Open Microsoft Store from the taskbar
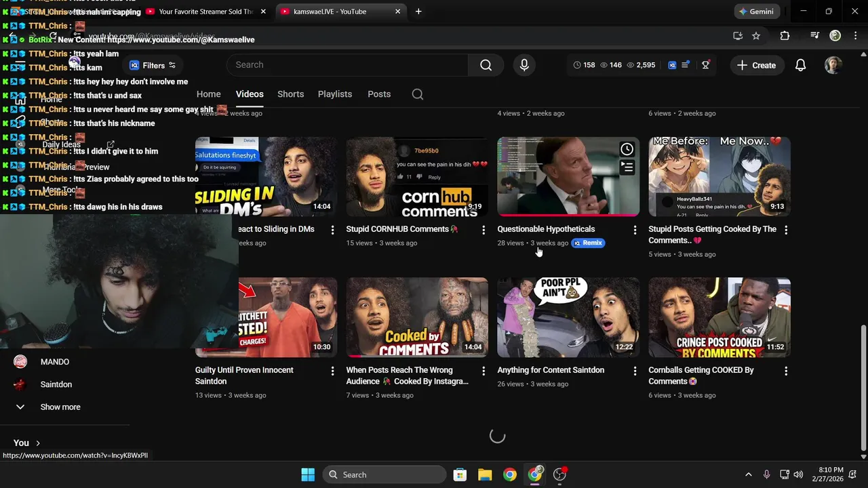This screenshot has width=868, height=488. [460, 474]
